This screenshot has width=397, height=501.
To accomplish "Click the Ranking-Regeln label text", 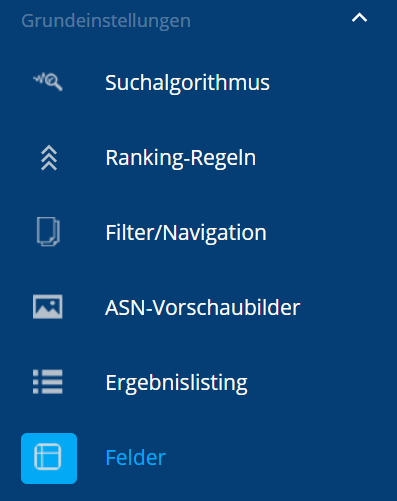I will click(181, 158).
